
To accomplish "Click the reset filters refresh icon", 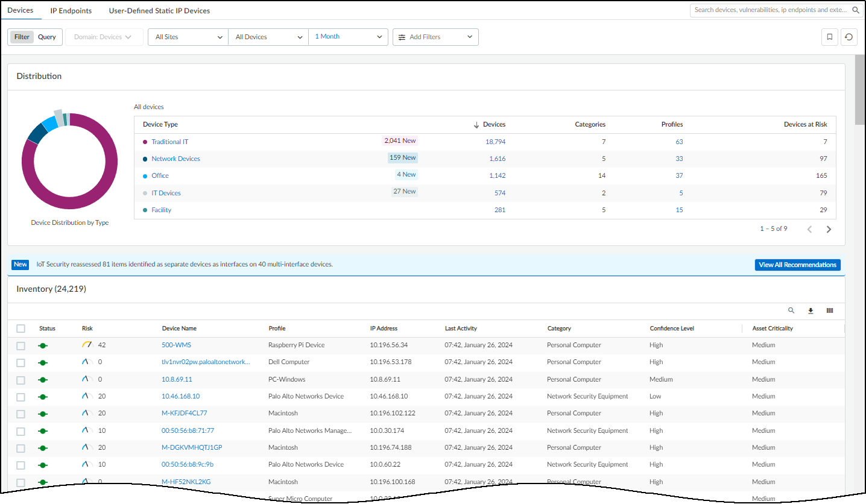I will tap(849, 37).
